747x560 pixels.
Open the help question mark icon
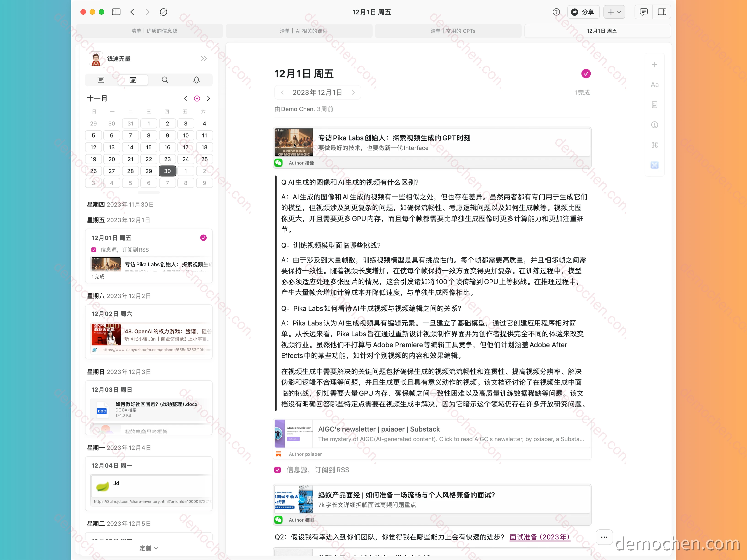click(556, 12)
